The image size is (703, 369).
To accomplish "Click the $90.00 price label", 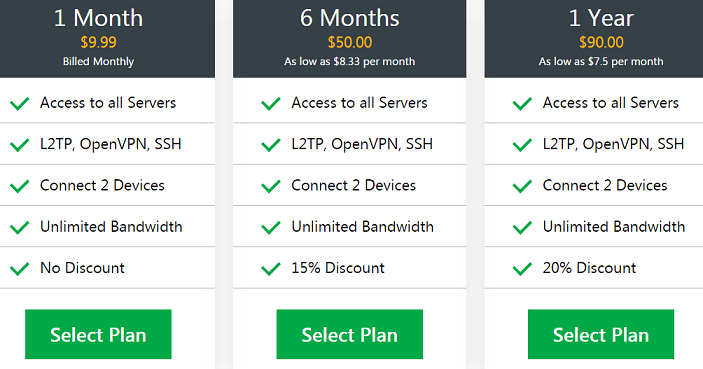I will tap(601, 42).
